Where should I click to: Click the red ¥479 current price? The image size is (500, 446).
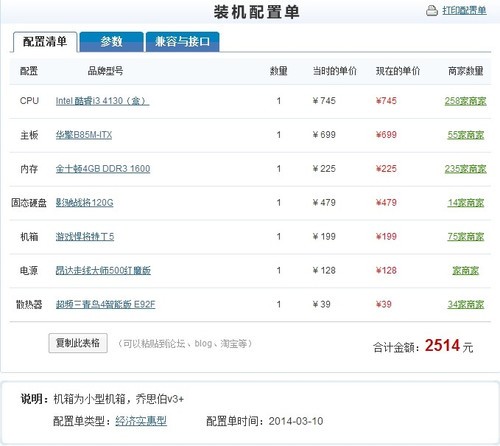[x=386, y=203]
